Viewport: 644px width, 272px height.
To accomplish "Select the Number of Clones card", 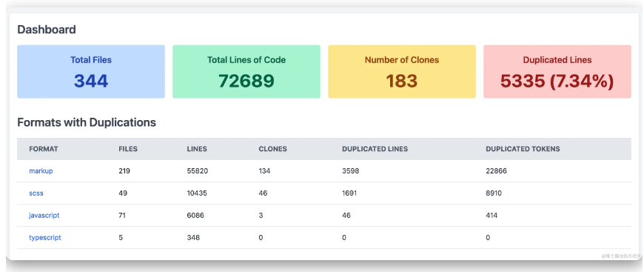I will 402,72.
